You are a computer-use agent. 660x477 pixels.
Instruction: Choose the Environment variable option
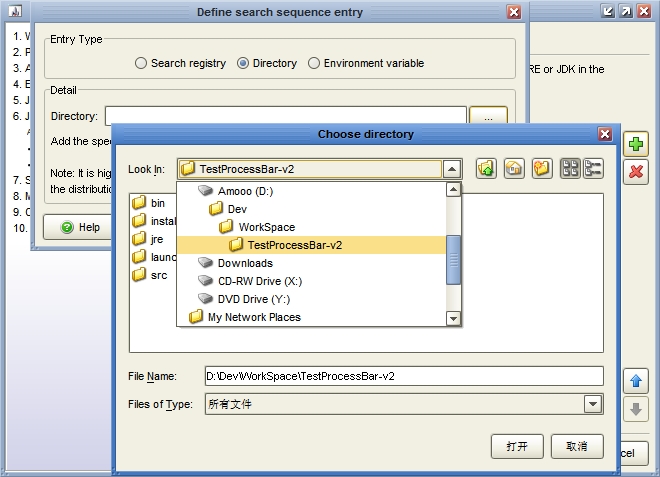click(314, 63)
